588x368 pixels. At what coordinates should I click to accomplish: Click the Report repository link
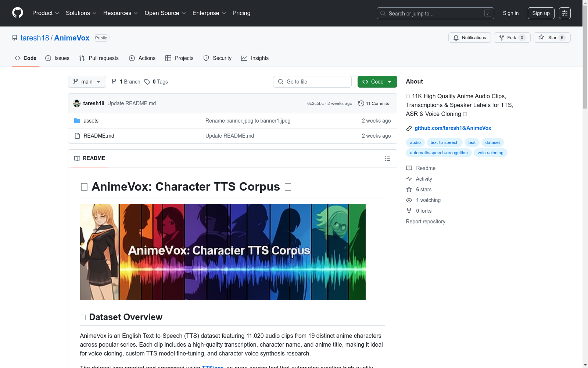click(x=426, y=222)
